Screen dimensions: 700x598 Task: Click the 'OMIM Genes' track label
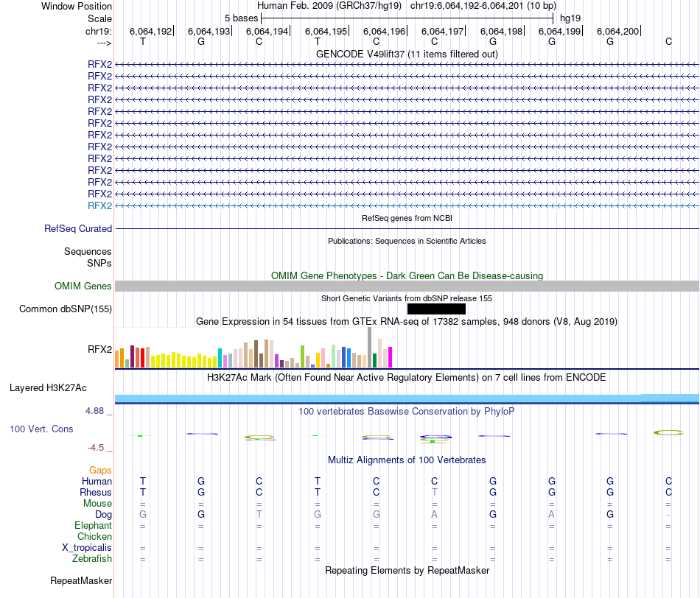point(83,286)
